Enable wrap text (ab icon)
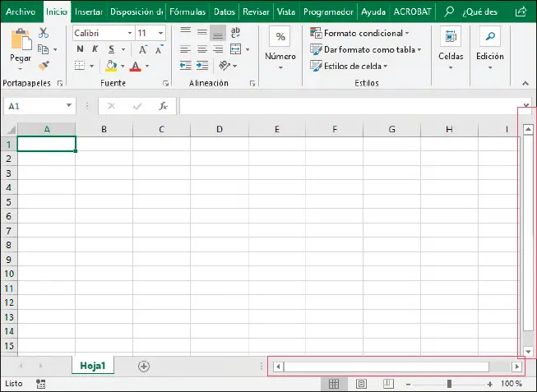The width and height of the screenshot is (537, 392). click(x=235, y=33)
